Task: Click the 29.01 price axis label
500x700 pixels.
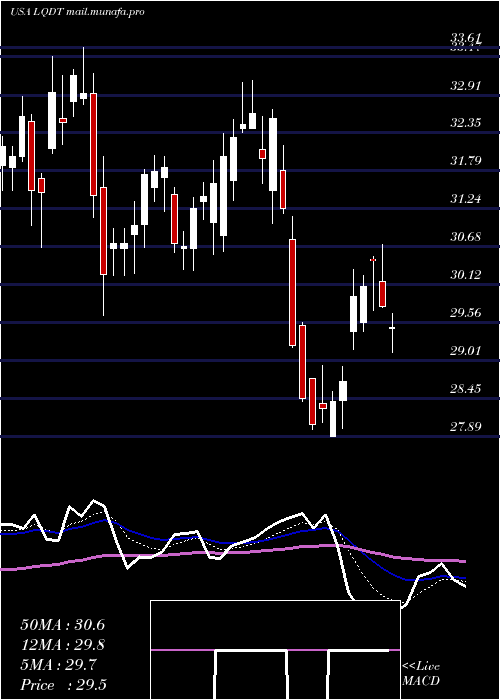Action: (x=466, y=350)
